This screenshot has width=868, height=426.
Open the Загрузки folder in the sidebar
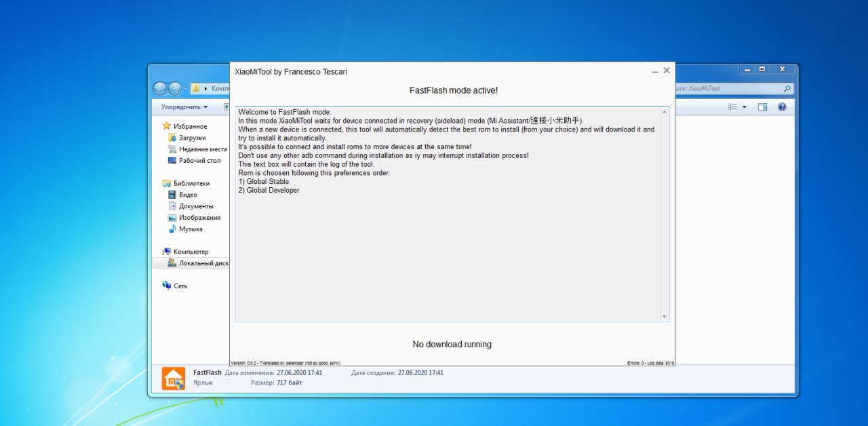point(193,138)
